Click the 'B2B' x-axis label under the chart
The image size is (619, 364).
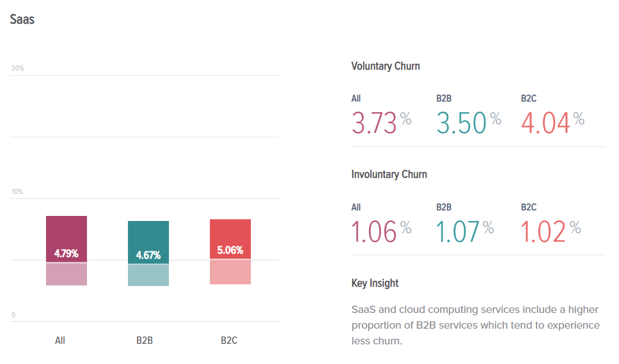(x=144, y=340)
